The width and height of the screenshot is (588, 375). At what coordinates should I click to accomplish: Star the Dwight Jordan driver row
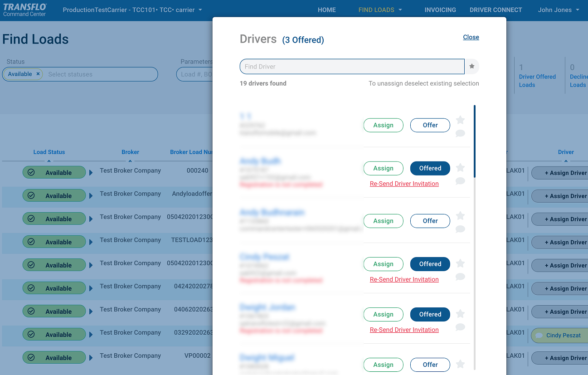(x=460, y=314)
